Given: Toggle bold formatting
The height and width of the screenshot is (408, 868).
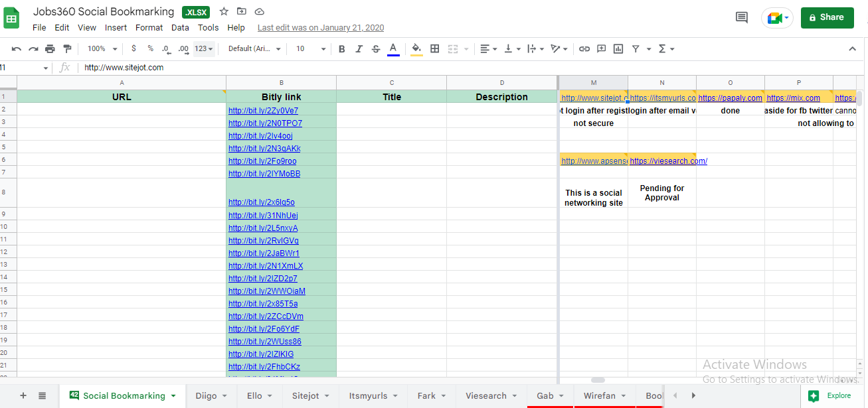Looking at the screenshot, I should click(342, 48).
